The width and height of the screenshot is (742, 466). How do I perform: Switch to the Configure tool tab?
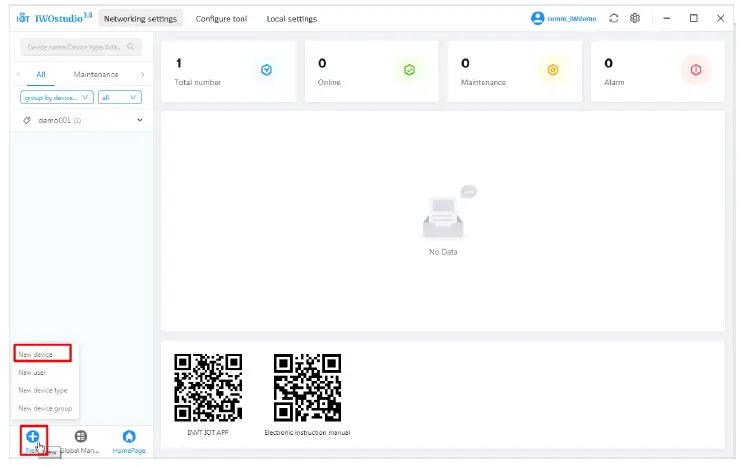(221, 19)
